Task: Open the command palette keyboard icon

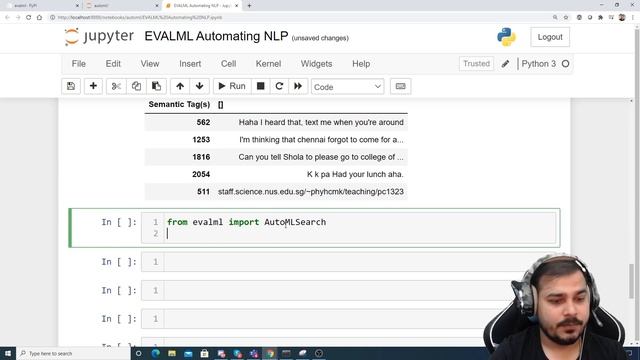Action: click(400, 86)
